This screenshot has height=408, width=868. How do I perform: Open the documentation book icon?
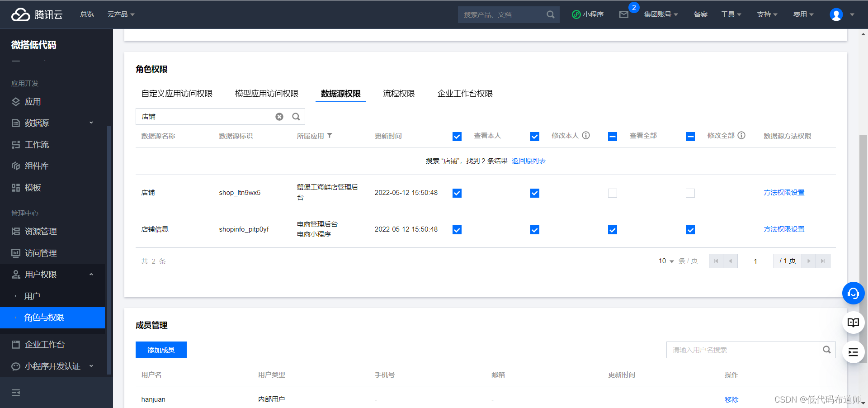coord(853,323)
